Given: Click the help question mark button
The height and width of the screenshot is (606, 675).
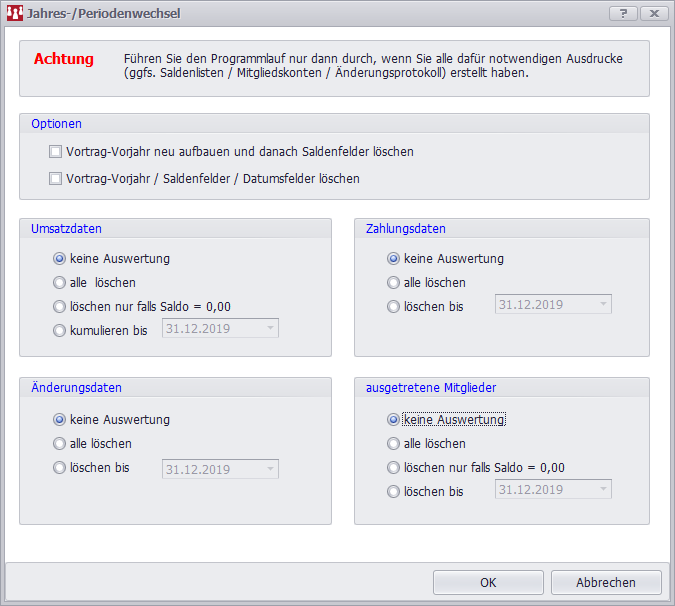Looking at the screenshot, I should coord(622,14).
